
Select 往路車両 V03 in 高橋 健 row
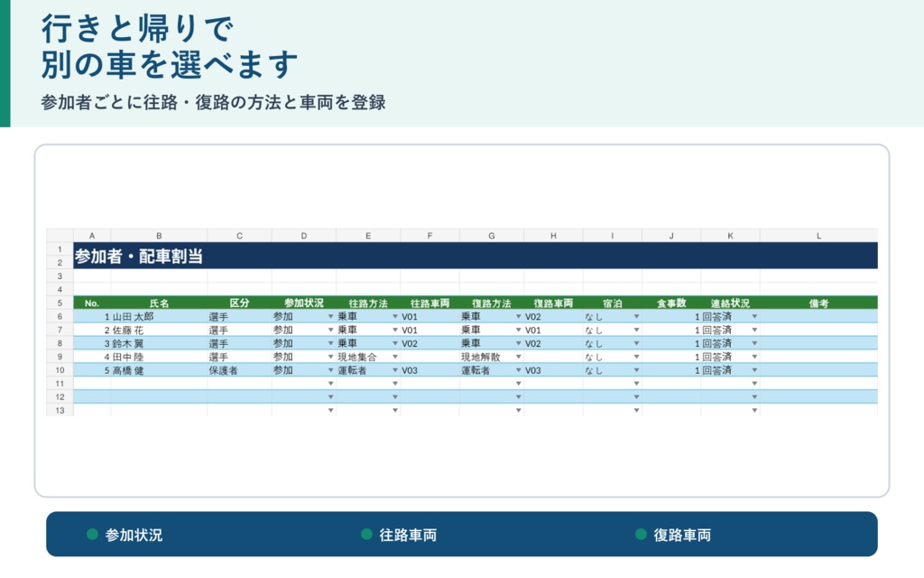430,370
